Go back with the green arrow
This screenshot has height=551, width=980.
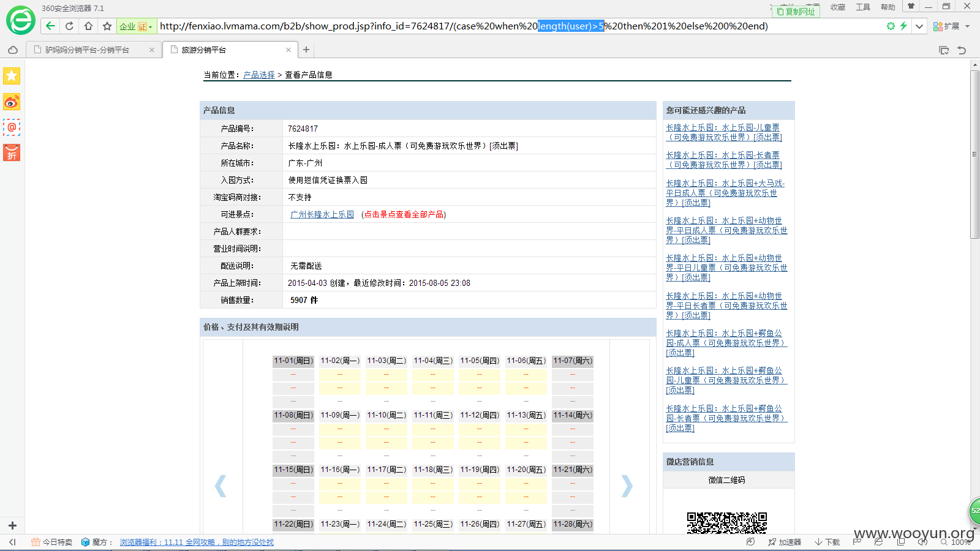coord(50,26)
